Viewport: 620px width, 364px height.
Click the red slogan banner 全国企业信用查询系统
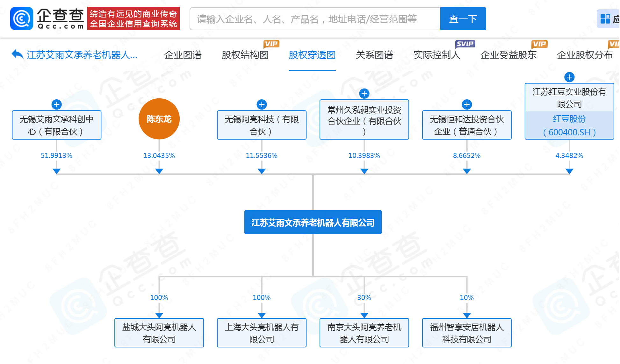click(133, 18)
